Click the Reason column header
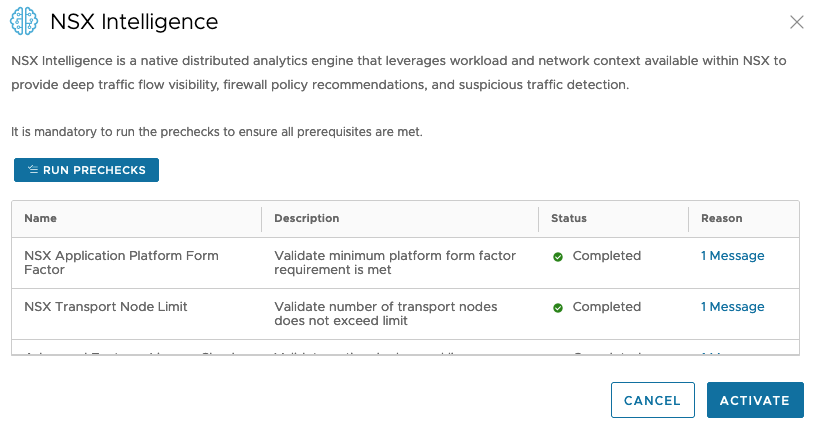The height and width of the screenshot is (430, 813). (721, 218)
